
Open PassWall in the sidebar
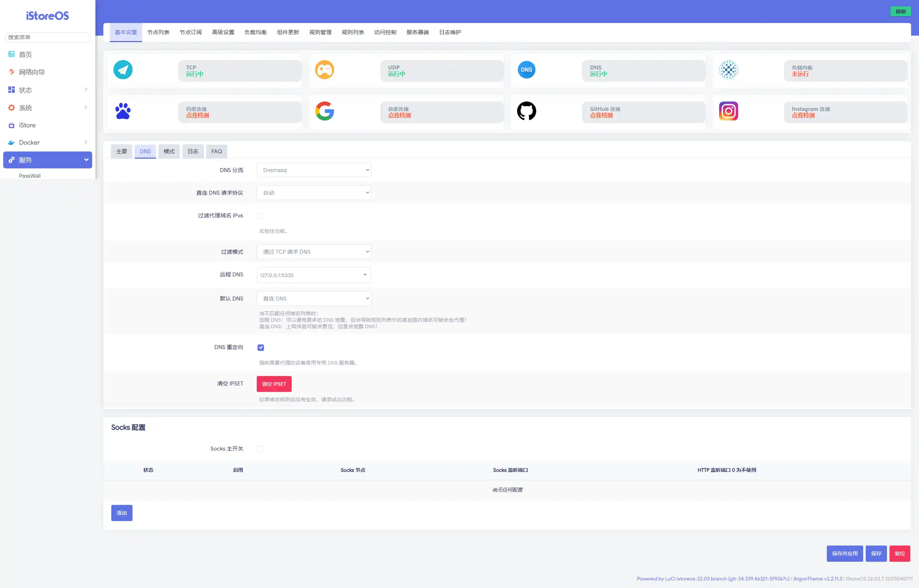(30, 176)
